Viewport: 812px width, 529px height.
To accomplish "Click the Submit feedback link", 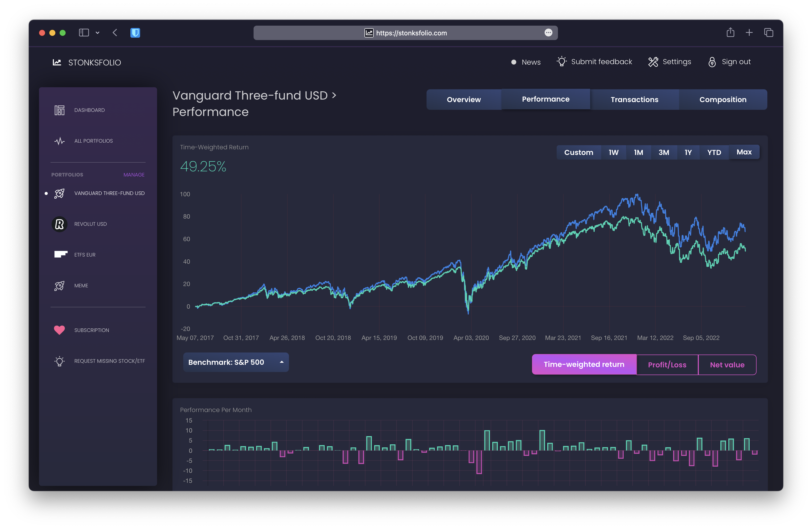I will (x=602, y=62).
